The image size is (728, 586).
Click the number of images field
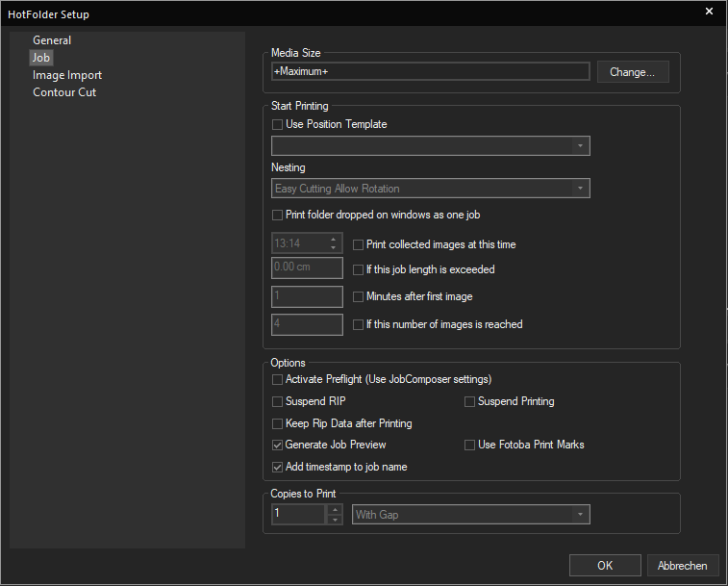pos(307,324)
